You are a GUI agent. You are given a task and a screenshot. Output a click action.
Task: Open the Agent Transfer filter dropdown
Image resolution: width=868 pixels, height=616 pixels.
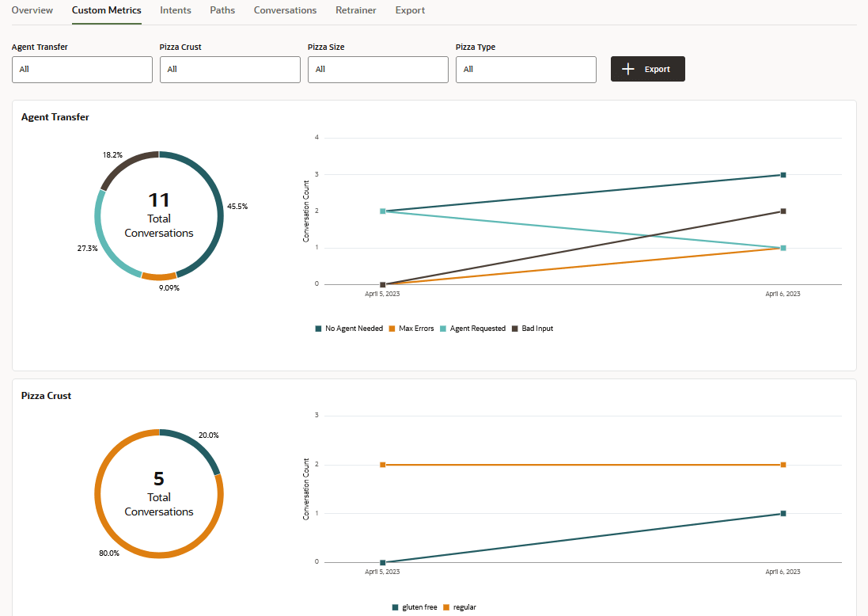(x=81, y=70)
